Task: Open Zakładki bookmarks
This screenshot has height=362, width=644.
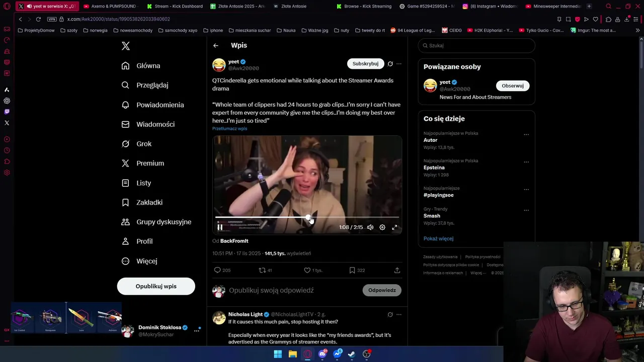Action: point(142,202)
